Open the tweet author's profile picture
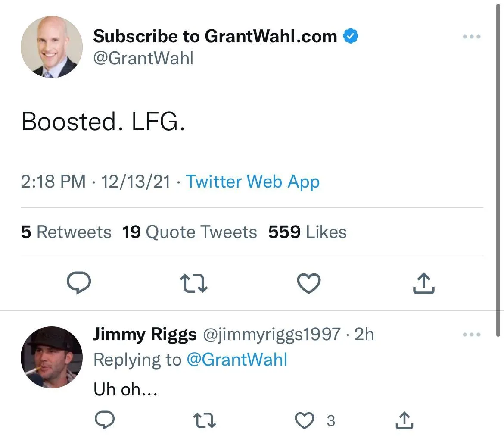 (x=52, y=47)
